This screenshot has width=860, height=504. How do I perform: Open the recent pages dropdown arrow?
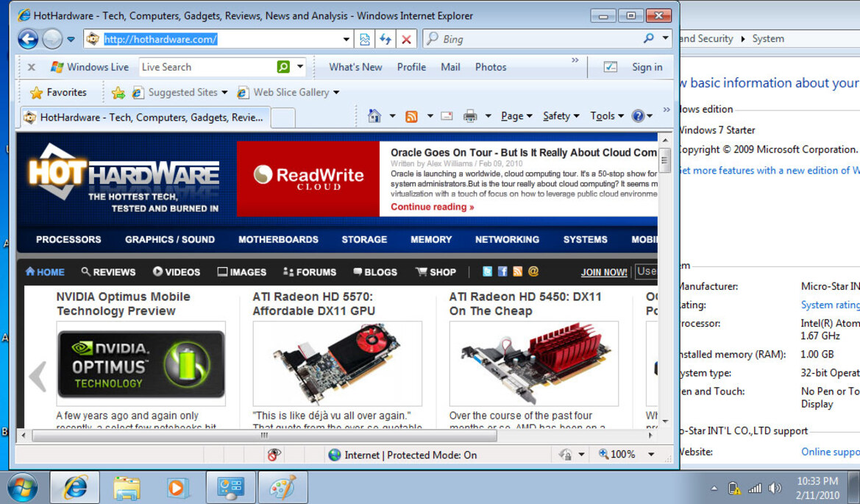(71, 40)
